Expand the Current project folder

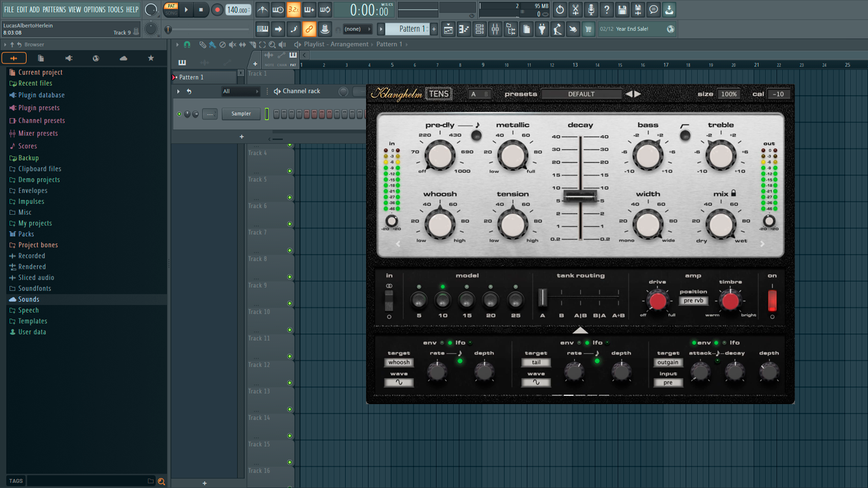pyautogui.click(x=40, y=72)
